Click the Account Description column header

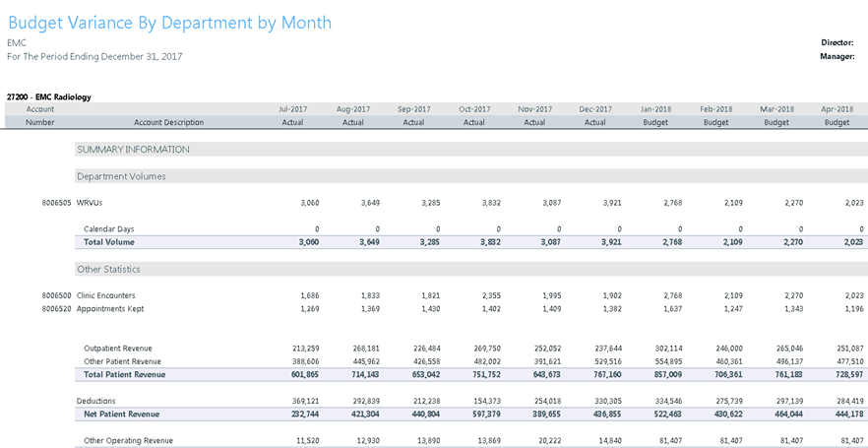tap(168, 123)
